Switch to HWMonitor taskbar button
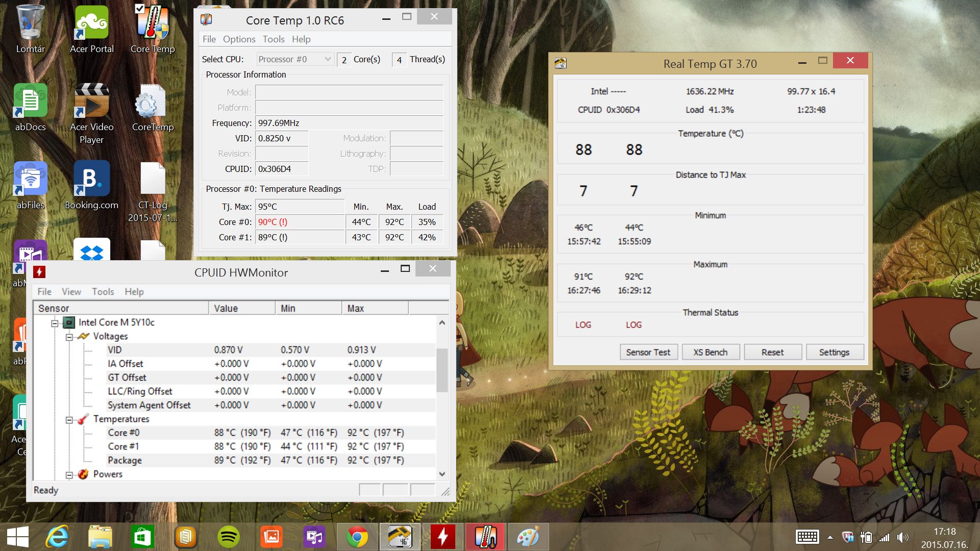 coord(443,537)
